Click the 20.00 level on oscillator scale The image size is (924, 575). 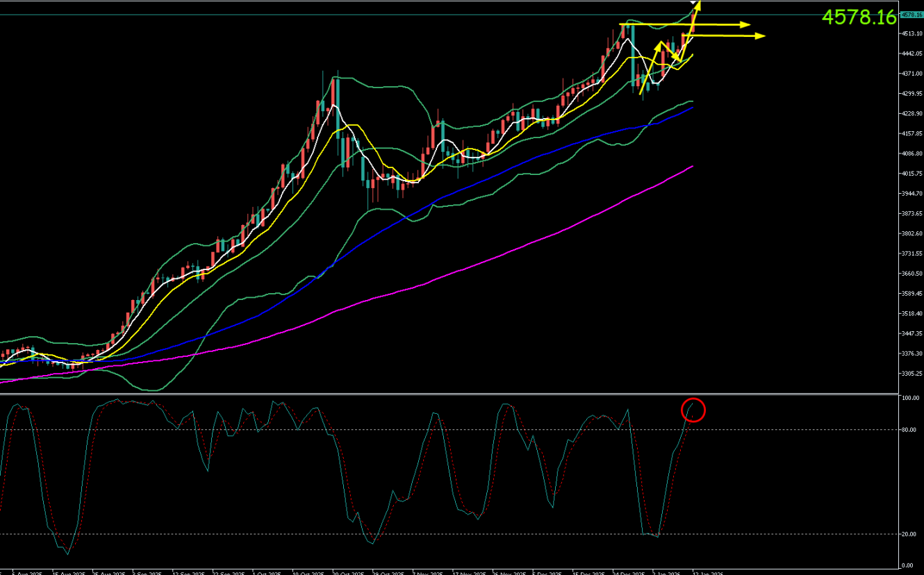point(909,534)
